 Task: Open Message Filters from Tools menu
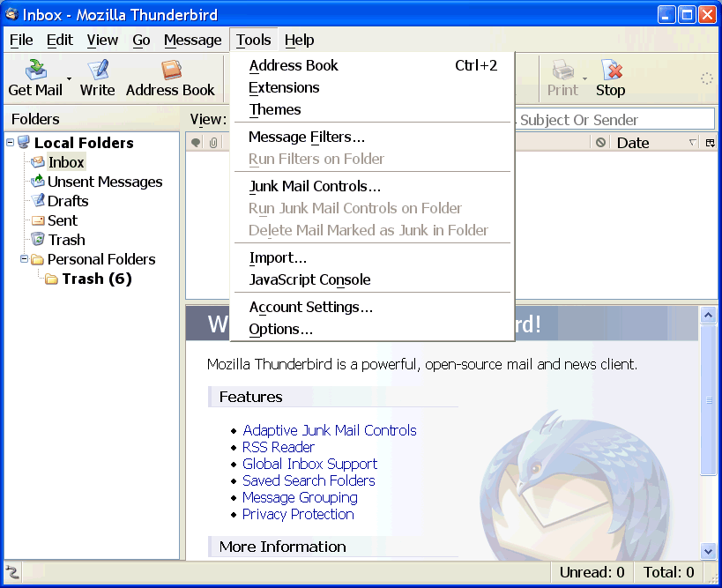click(x=372, y=137)
